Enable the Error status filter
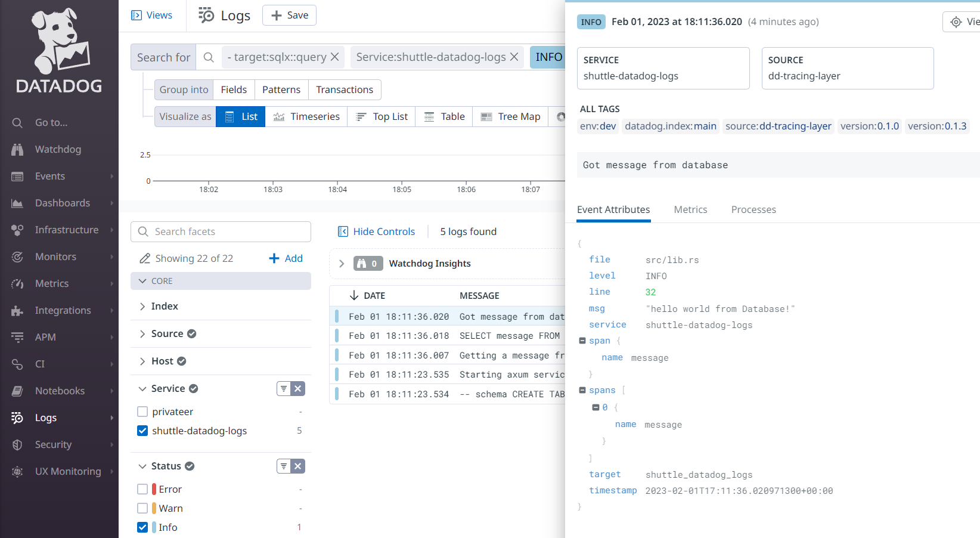The width and height of the screenshot is (980, 538). (x=142, y=488)
